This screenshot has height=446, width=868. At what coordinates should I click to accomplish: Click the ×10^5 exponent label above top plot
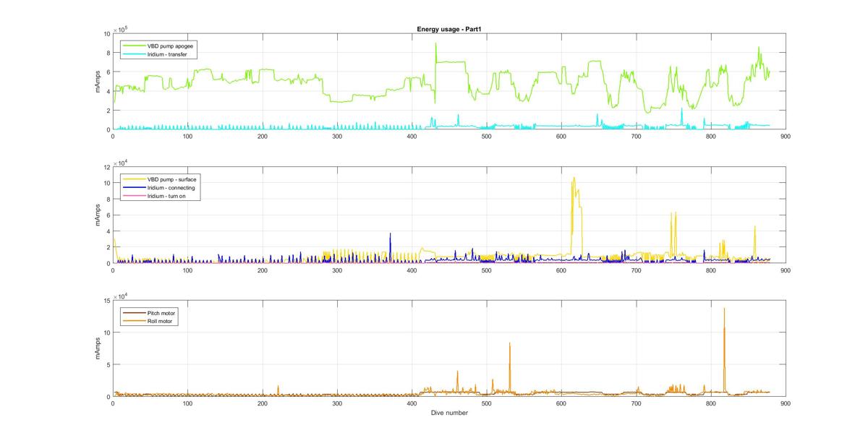tap(120, 30)
